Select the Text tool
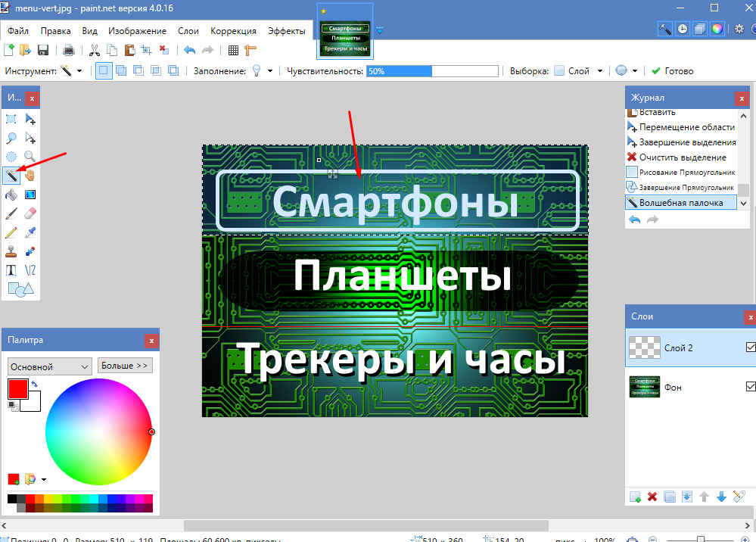The width and height of the screenshot is (756, 542). (11, 270)
